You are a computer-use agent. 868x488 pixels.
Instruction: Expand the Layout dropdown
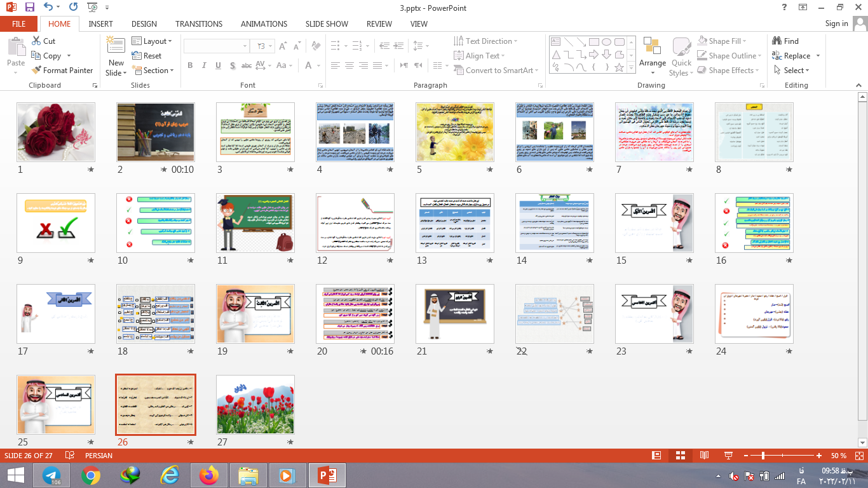pos(153,41)
